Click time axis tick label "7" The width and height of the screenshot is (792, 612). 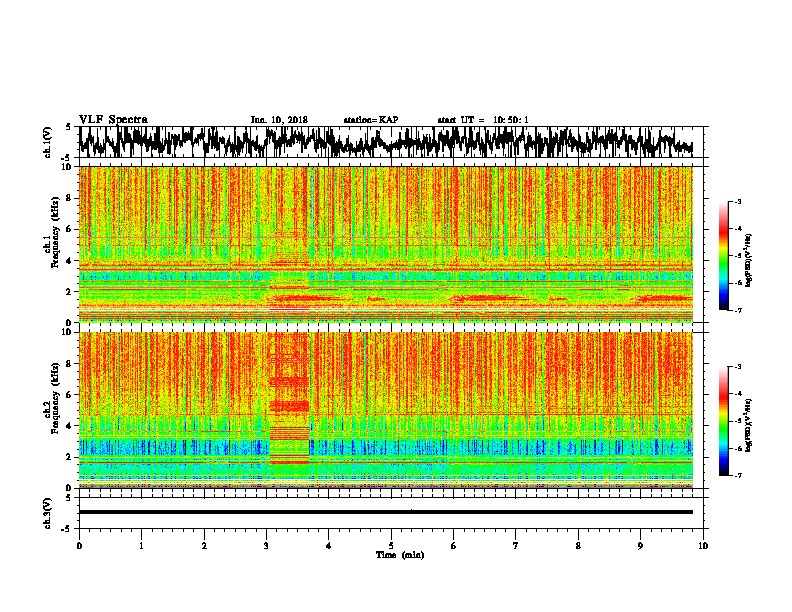point(516,546)
